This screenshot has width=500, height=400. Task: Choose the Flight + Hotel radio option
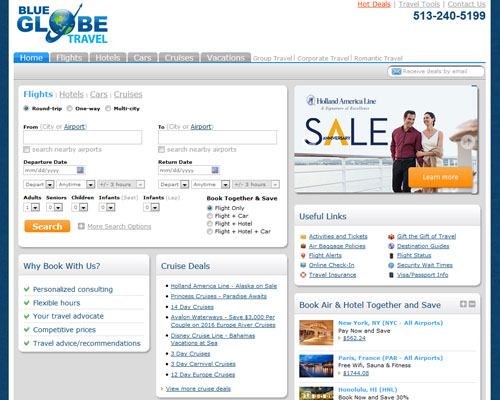click(x=210, y=224)
